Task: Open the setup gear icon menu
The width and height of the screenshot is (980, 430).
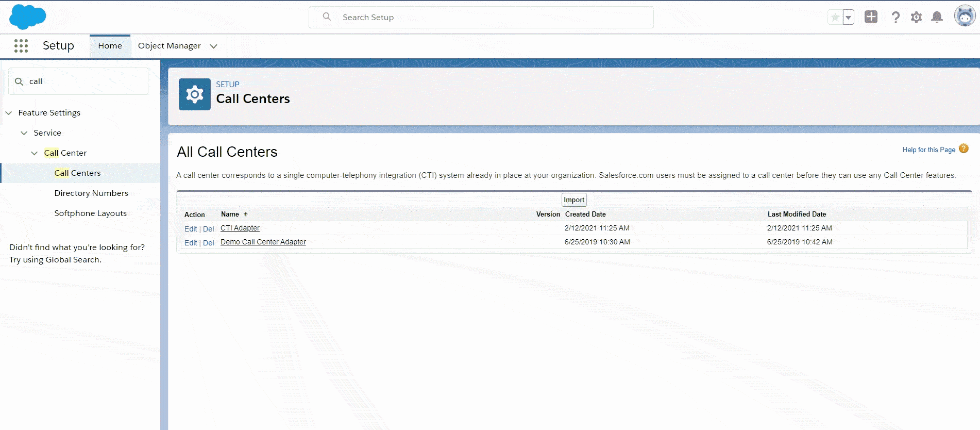Action: tap(916, 17)
